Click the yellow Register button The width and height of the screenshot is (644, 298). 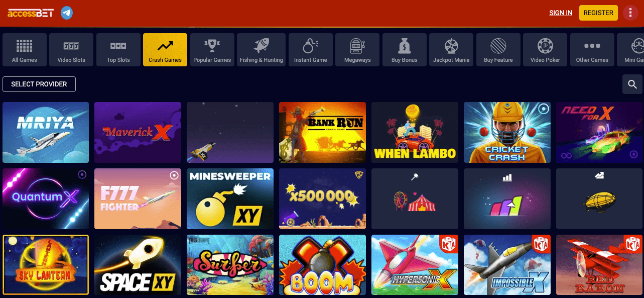(598, 13)
